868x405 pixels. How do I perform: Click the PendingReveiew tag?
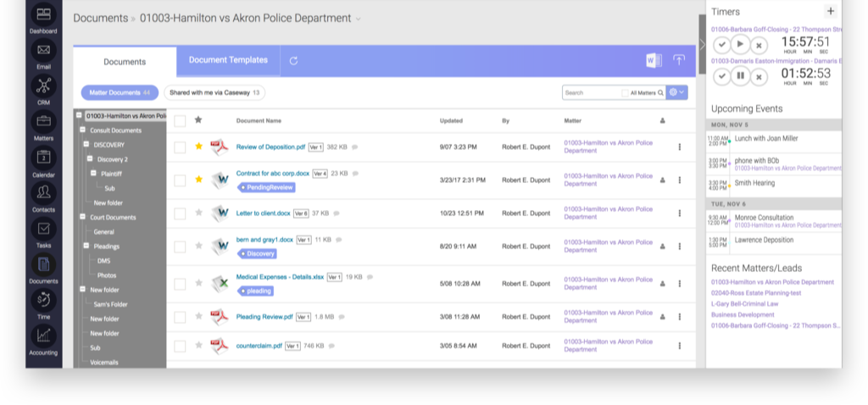[x=266, y=187]
